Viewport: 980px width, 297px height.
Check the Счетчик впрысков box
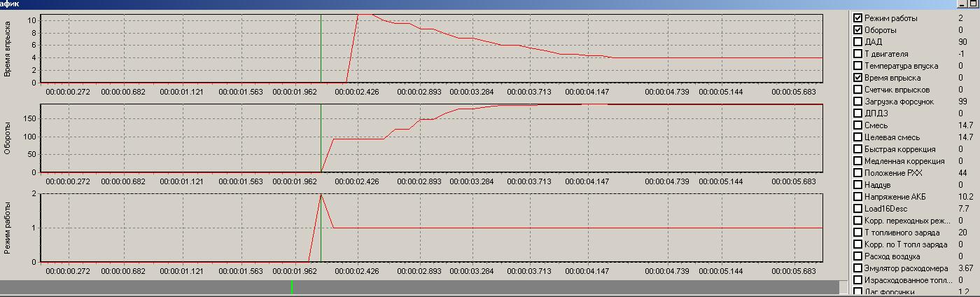pos(858,90)
